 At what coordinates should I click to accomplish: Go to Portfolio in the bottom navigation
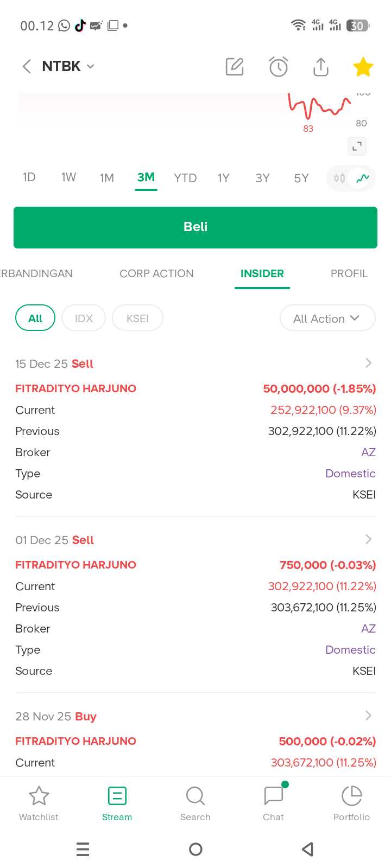point(351,803)
